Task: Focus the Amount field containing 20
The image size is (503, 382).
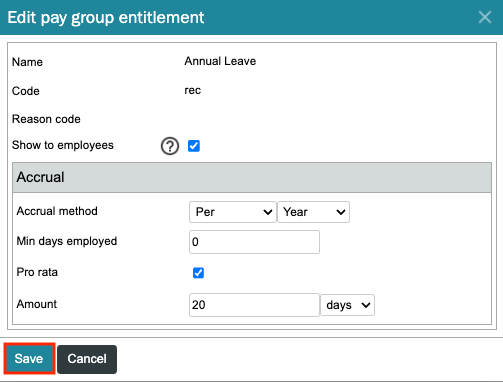Action: 254,305
